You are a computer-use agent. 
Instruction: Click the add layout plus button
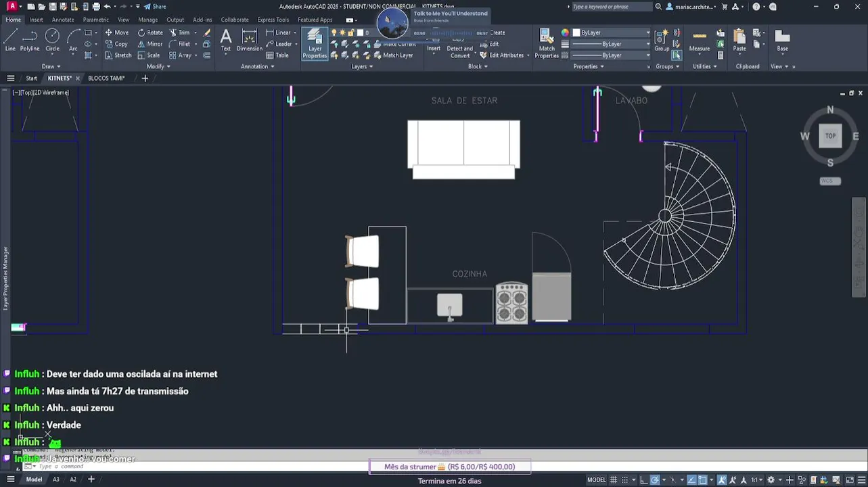pos(91,480)
